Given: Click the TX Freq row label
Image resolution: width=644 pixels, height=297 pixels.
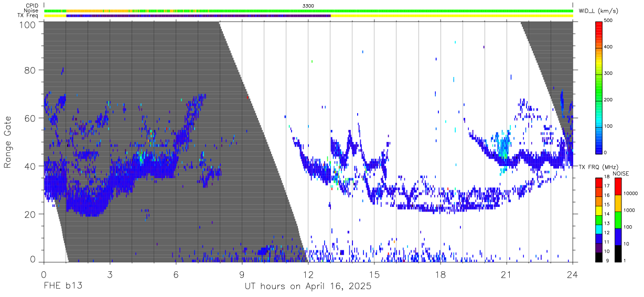Looking at the screenshot, I should pos(28,16).
